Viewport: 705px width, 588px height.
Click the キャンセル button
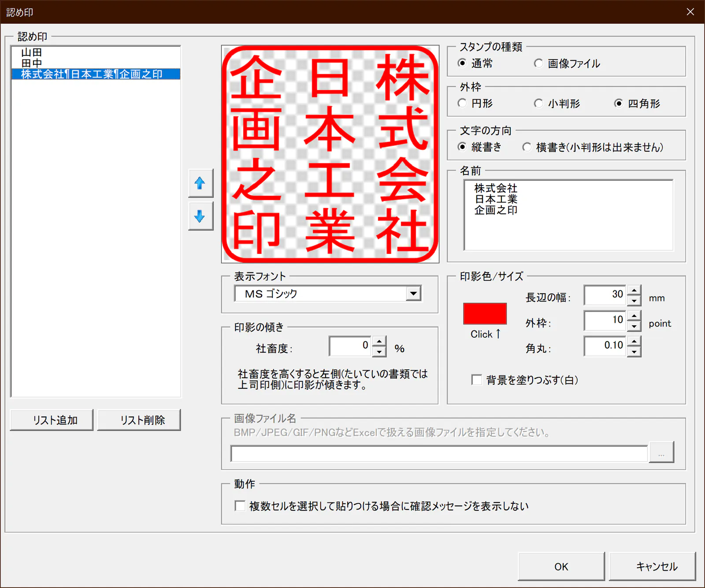click(652, 566)
